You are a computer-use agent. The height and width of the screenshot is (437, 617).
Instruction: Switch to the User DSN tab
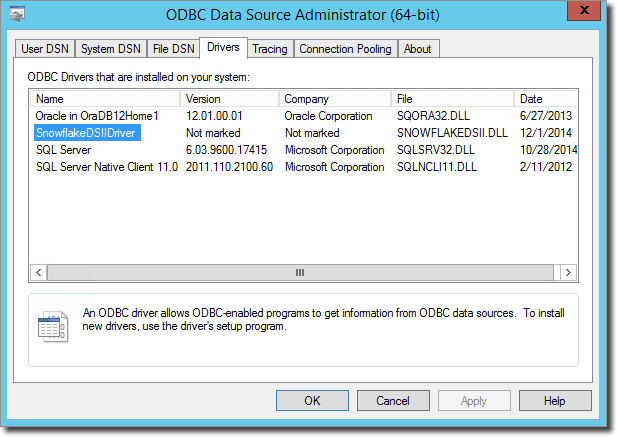tap(45, 49)
